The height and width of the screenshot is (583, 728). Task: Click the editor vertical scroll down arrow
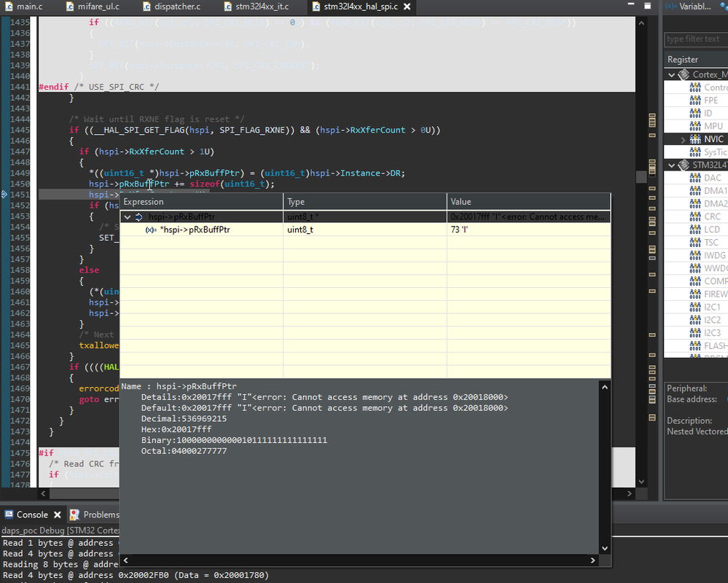[641, 482]
